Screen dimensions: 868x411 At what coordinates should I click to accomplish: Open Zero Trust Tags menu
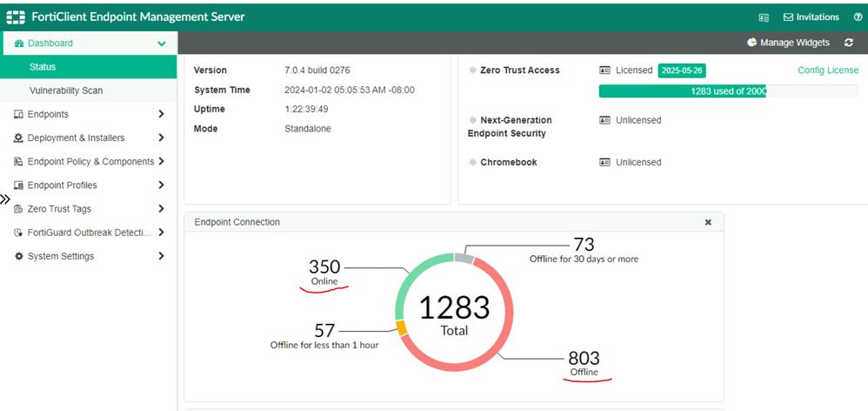click(89, 209)
